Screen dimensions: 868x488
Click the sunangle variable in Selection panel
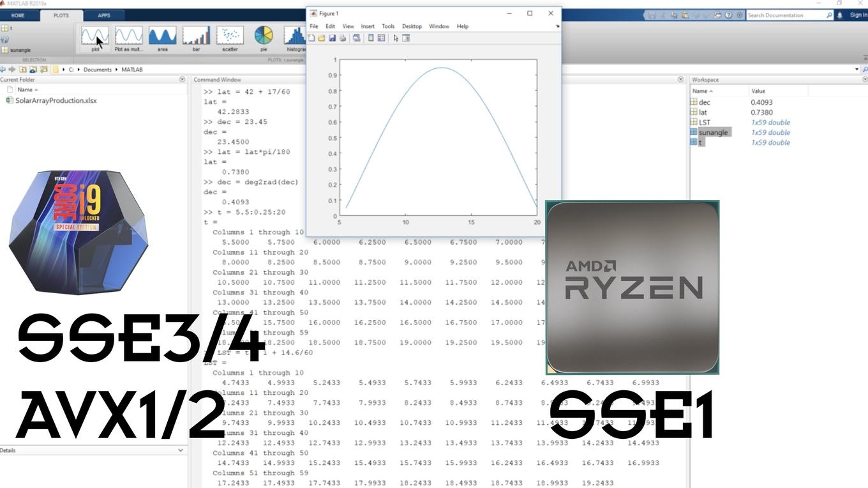coord(20,50)
